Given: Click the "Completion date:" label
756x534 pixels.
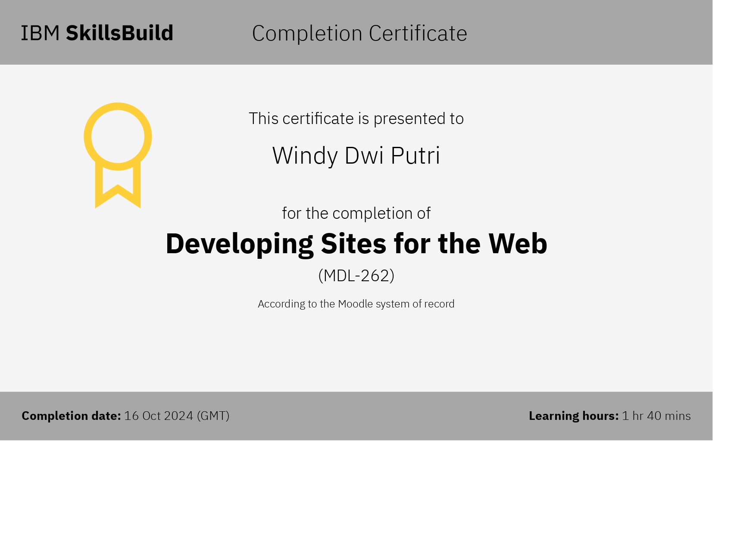Looking at the screenshot, I should point(71,416).
